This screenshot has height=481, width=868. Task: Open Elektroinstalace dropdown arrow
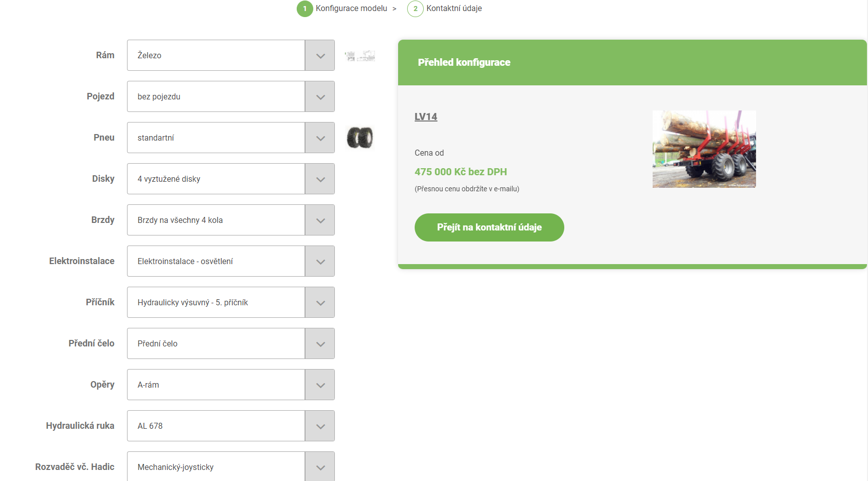(x=320, y=261)
